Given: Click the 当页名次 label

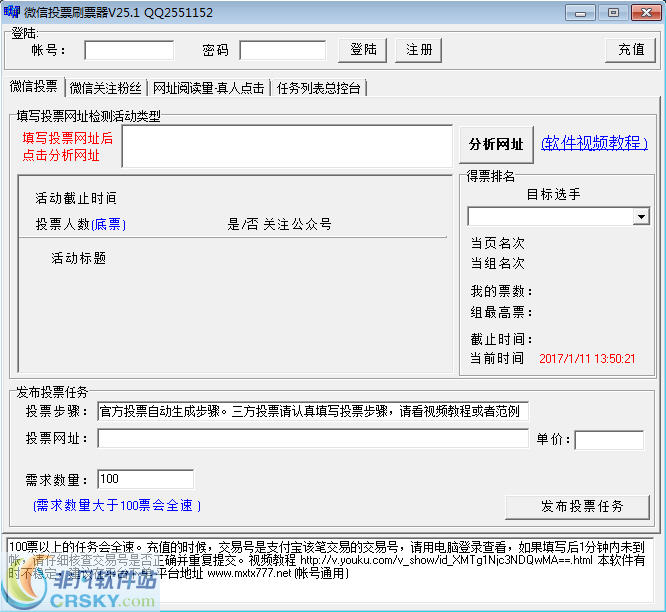Looking at the screenshot, I should pos(497,243).
